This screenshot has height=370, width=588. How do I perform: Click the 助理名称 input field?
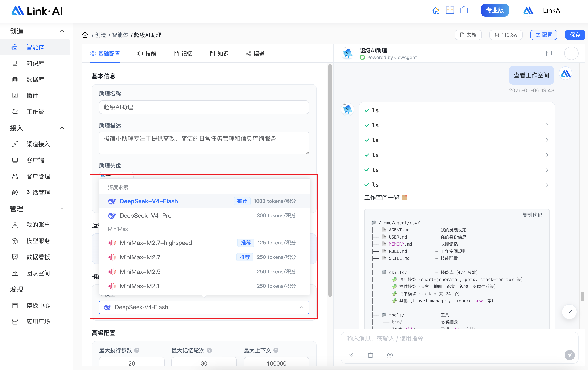[x=204, y=107]
